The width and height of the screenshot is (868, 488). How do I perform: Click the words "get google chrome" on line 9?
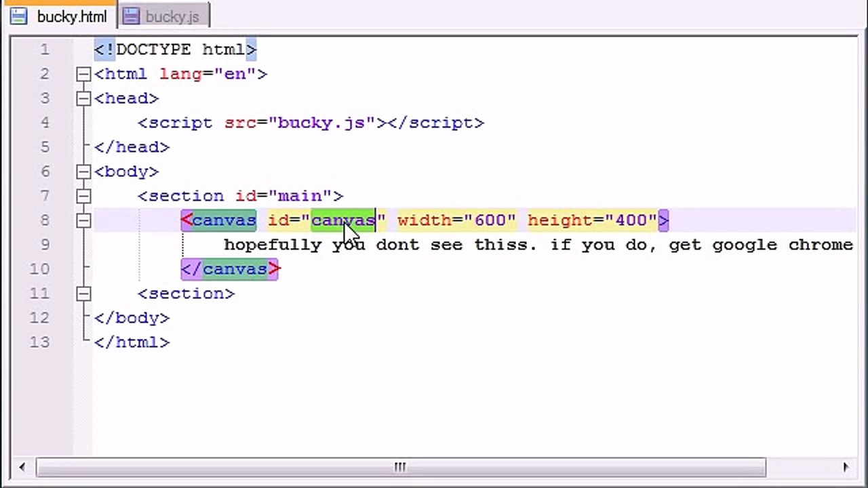pyautogui.click(x=761, y=245)
